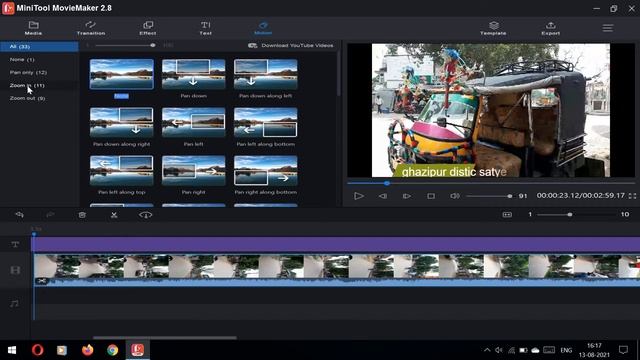Click the ENG language indicator
This screenshot has width=640, height=360.
coord(566,350)
